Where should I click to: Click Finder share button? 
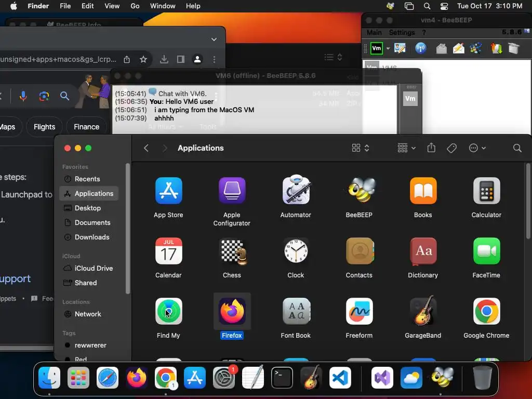click(431, 148)
